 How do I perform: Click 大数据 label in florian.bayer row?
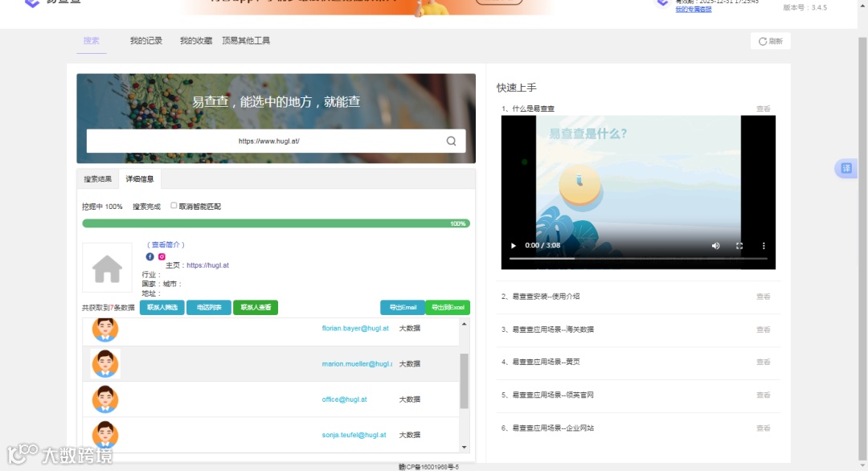coord(410,328)
